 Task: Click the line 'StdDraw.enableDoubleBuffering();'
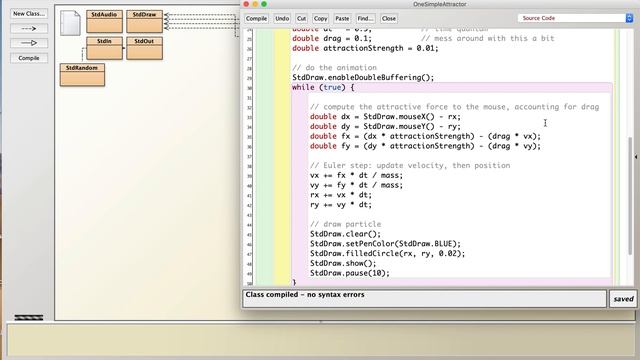point(363,78)
